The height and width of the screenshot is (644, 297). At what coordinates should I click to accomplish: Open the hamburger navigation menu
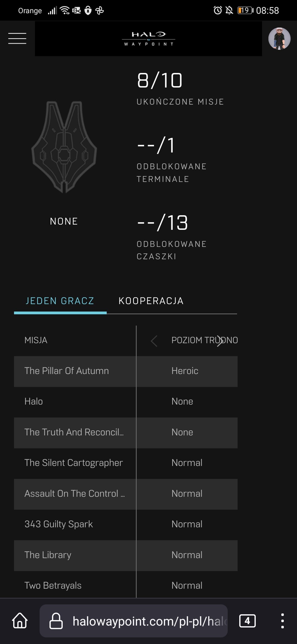17,38
